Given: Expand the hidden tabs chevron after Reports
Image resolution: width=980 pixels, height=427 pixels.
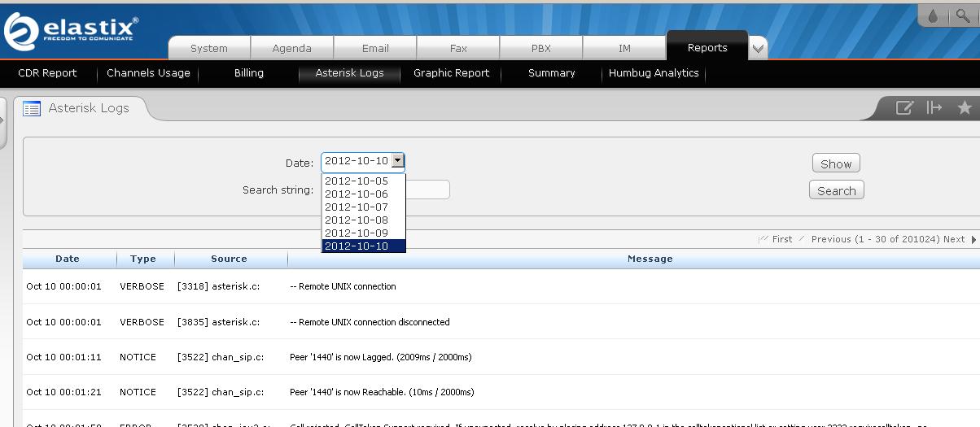Looking at the screenshot, I should pyautogui.click(x=758, y=49).
